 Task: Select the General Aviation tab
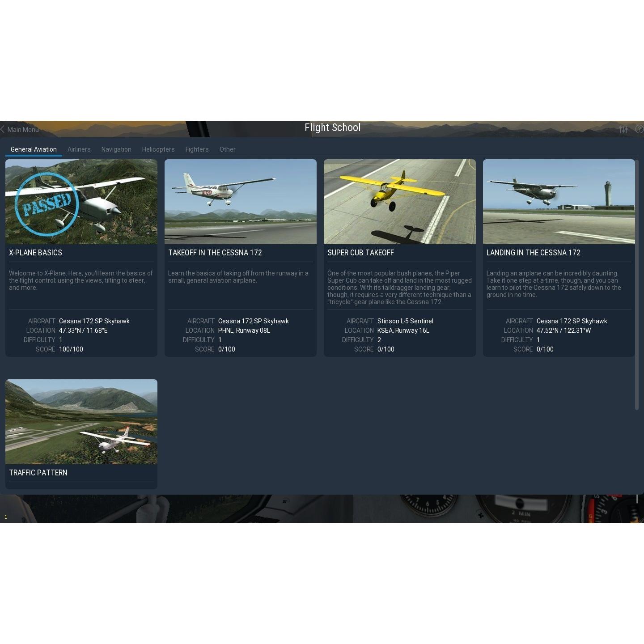click(34, 149)
